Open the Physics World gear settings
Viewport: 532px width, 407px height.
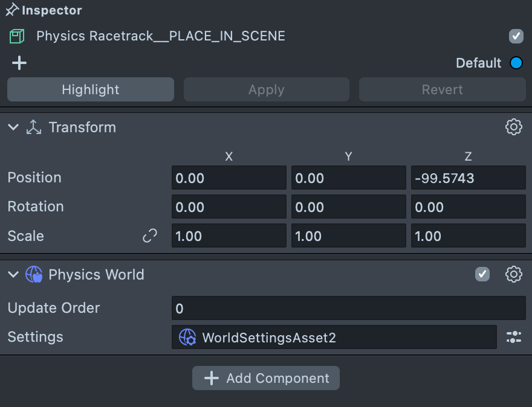click(x=513, y=275)
